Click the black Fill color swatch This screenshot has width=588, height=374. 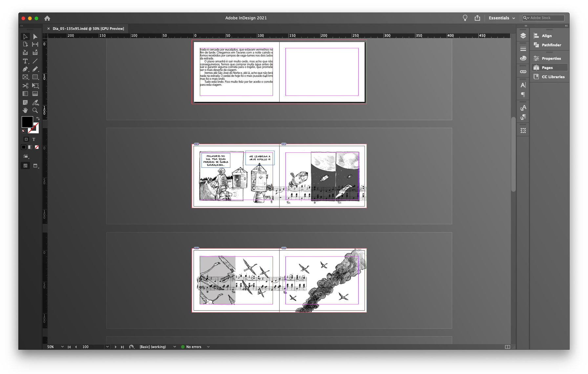27,122
